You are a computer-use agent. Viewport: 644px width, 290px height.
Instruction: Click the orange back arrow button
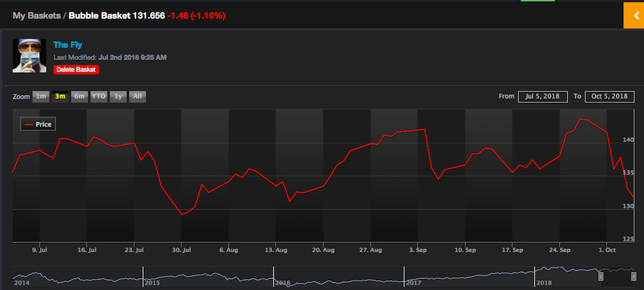(634, 16)
